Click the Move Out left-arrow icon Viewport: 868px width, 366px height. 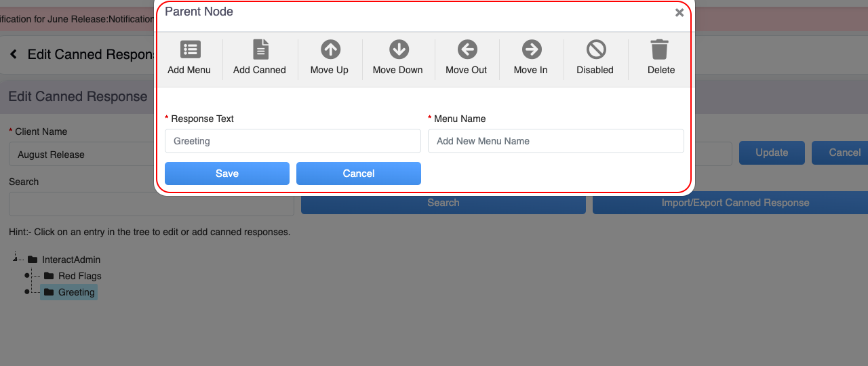pyautogui.click(x=467, y=49)
